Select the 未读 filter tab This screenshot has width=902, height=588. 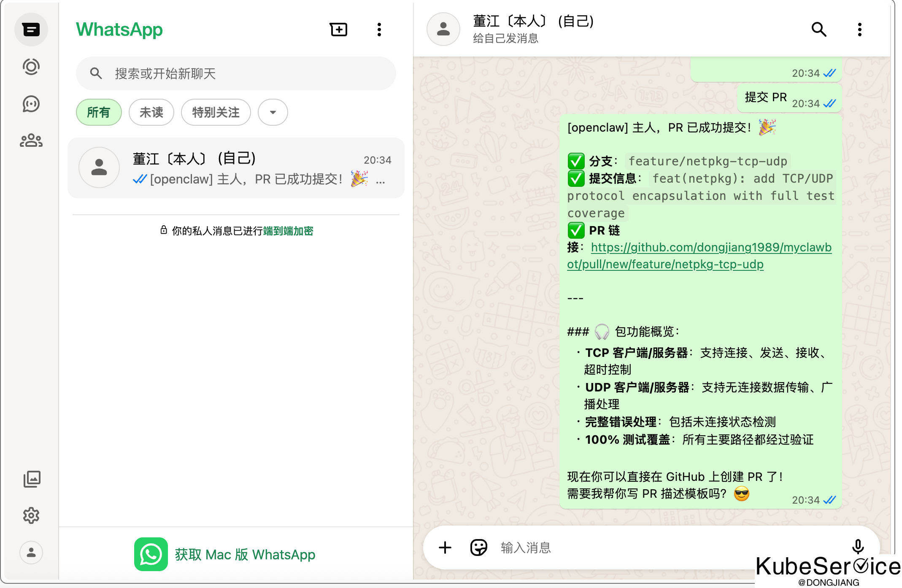tap(151, 112)
